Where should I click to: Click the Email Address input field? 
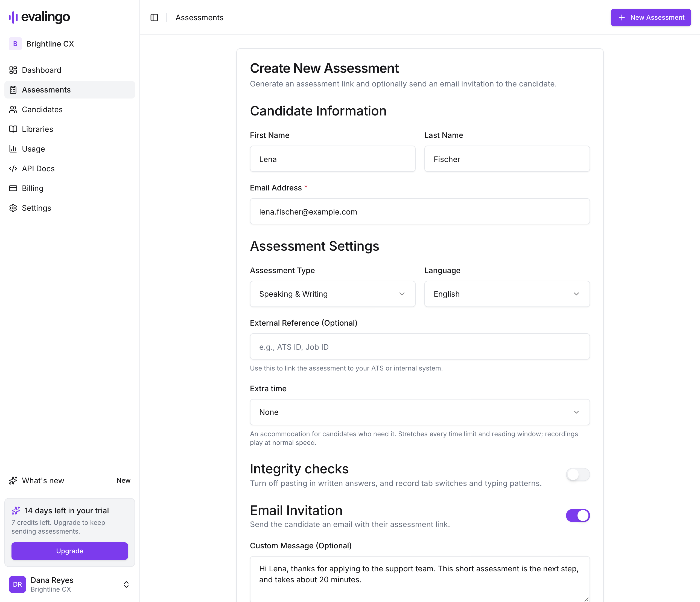[420, 211]
